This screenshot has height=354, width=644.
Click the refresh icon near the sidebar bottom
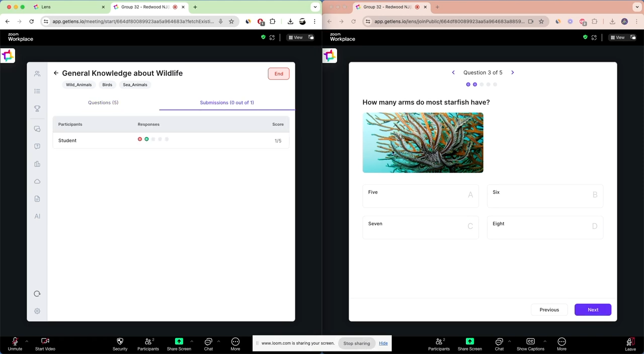click(37, 294)
